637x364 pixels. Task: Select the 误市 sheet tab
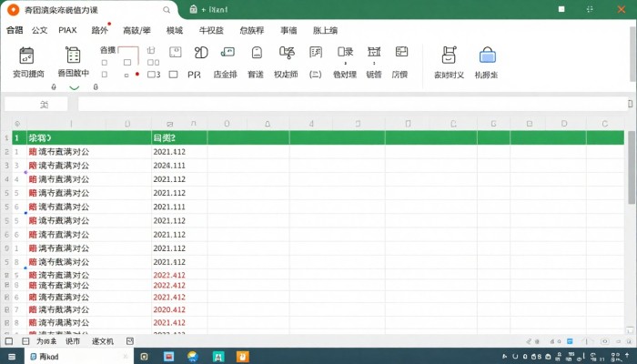73,341
